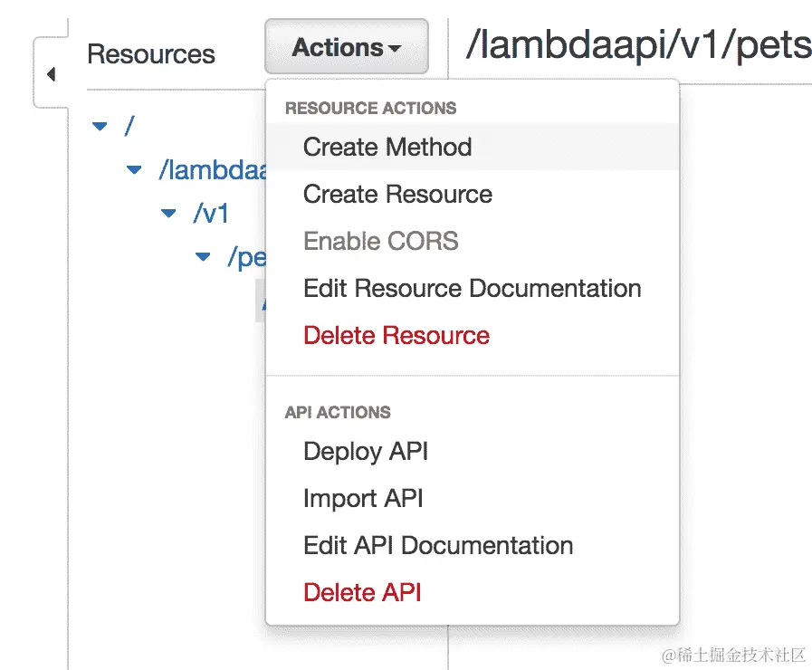Choose Create Resource from menu
This screenshot has height=670, width=812.
tap(397, 194)
